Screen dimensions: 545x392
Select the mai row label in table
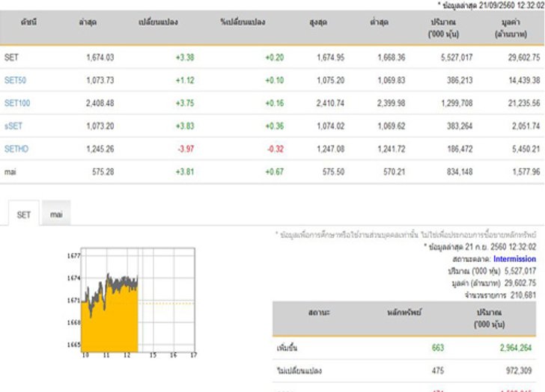pos(10,172)
